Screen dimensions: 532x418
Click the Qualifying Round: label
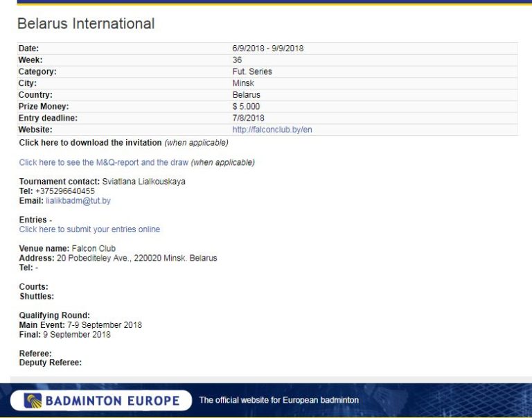pos(54,315)
